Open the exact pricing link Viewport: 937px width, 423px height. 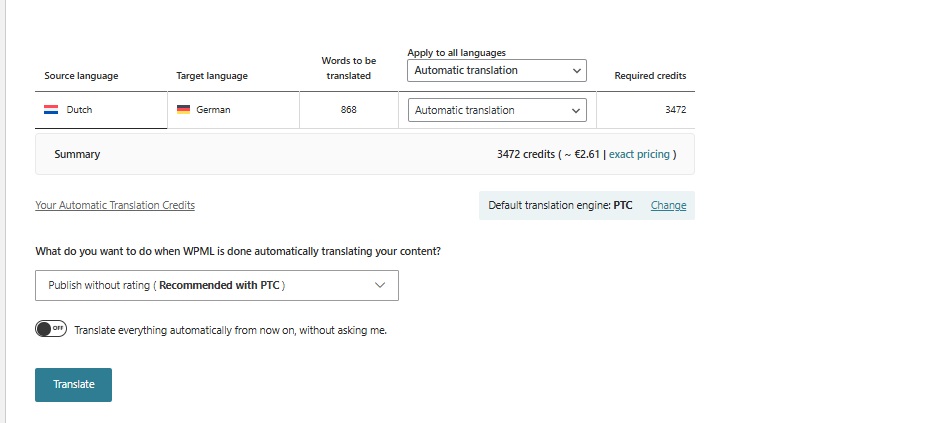[x=640, y=155]
